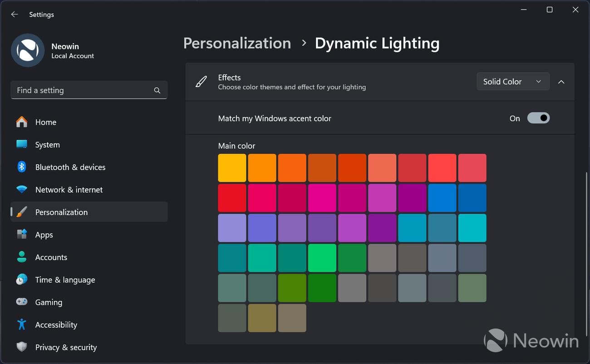Open the Personalization breadcrumb link
This screenshot has height=364, width=590.
point(237,43)
